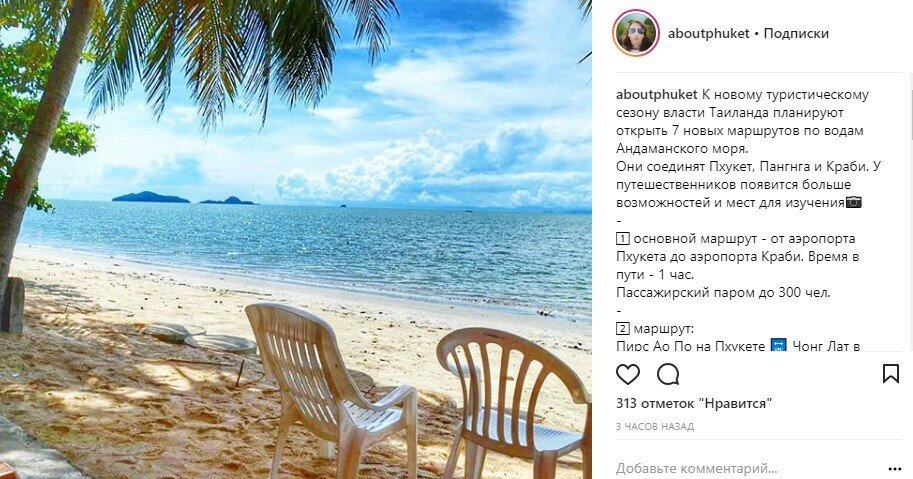Click the number 1 keycap emoji

coord(623,239)
